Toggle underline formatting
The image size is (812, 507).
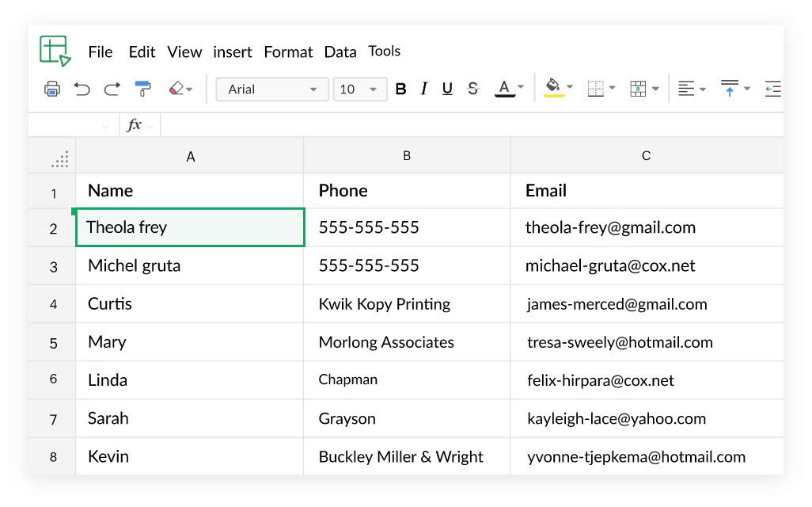(x=447, y=89)
